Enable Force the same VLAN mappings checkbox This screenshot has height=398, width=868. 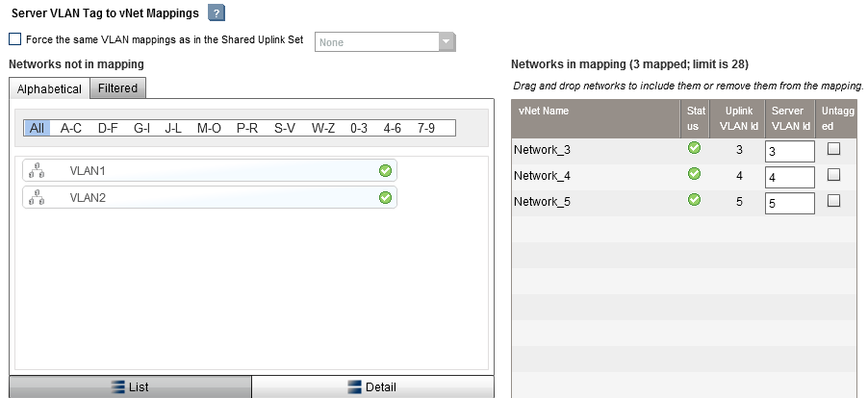[x=14, y=40]
